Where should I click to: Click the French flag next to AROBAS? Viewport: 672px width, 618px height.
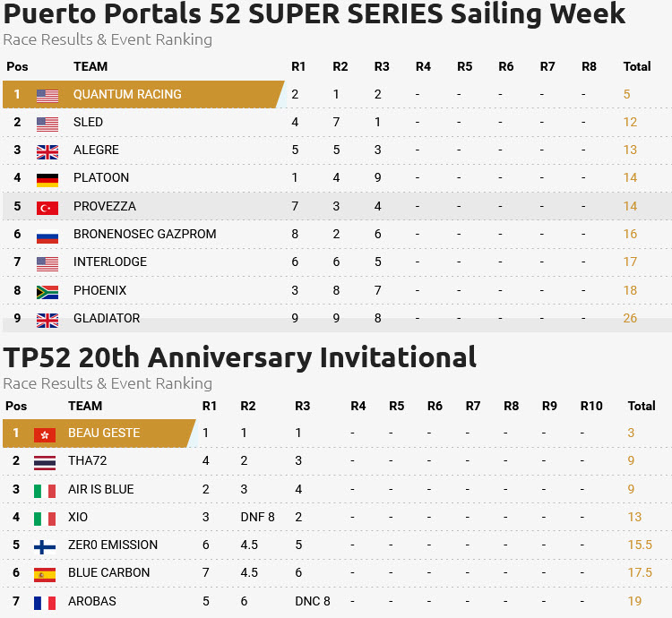tap(44, 602)
